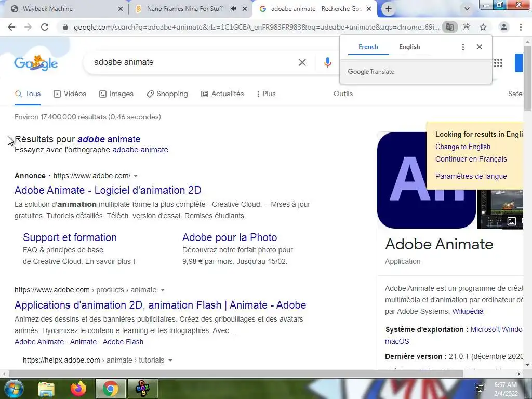
Task: Expand the Annonce adobe.com URL dropdown arrow
Action: tap(136, 176)
